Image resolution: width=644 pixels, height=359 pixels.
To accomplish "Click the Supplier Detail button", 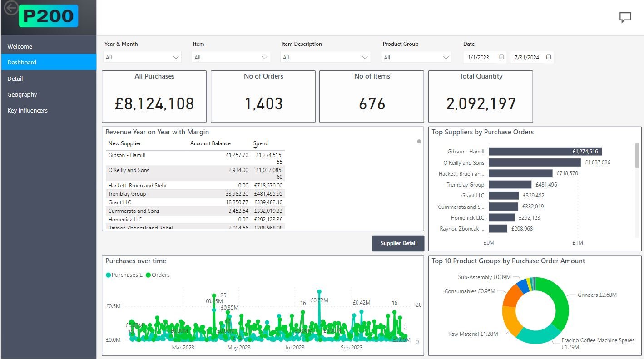I will click(398, 243).
